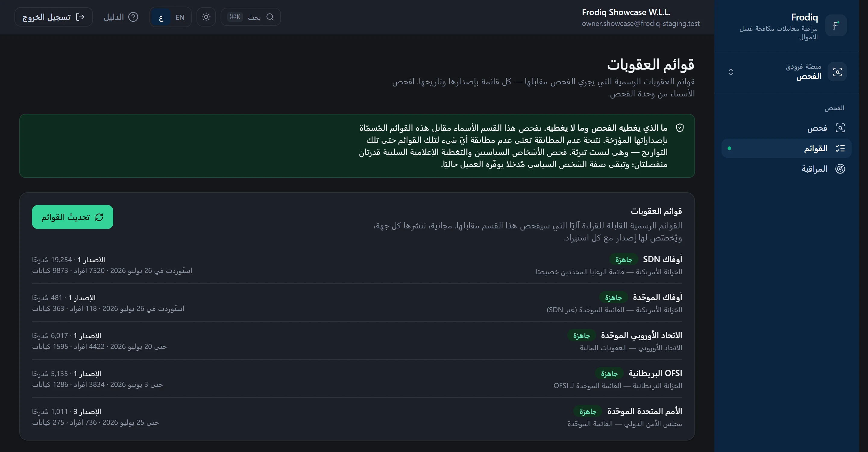Click the owner.showcase@frodiq-staging.test email
868x452 pixels.
[640, 24]
